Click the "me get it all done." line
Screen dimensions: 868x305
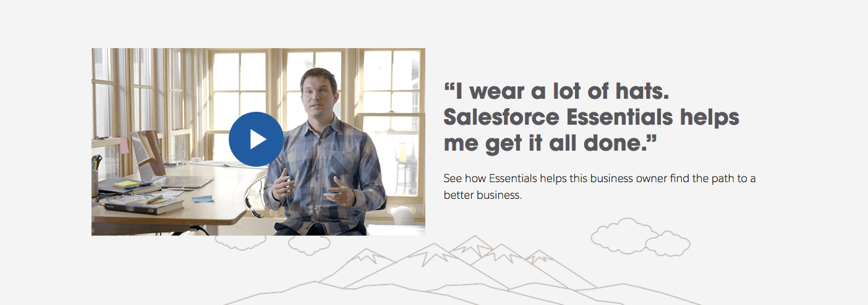(x=550, y=143)
